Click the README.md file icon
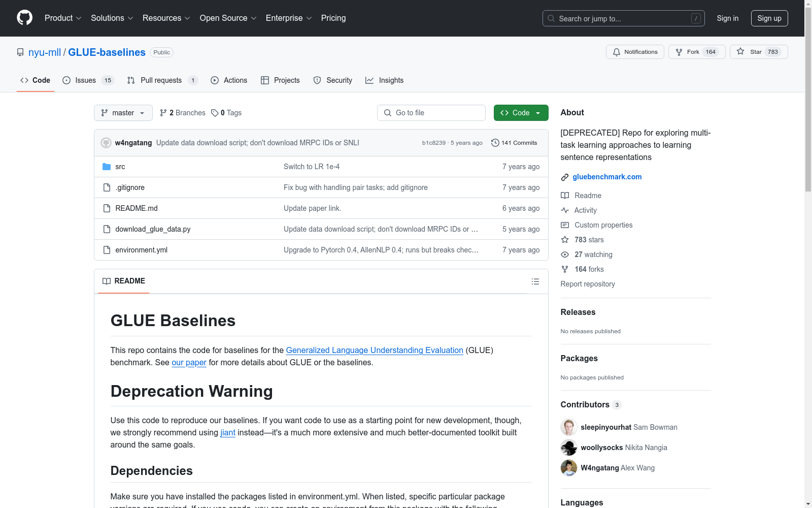Screen dimensions: 812x508 [x=107, y=208]
